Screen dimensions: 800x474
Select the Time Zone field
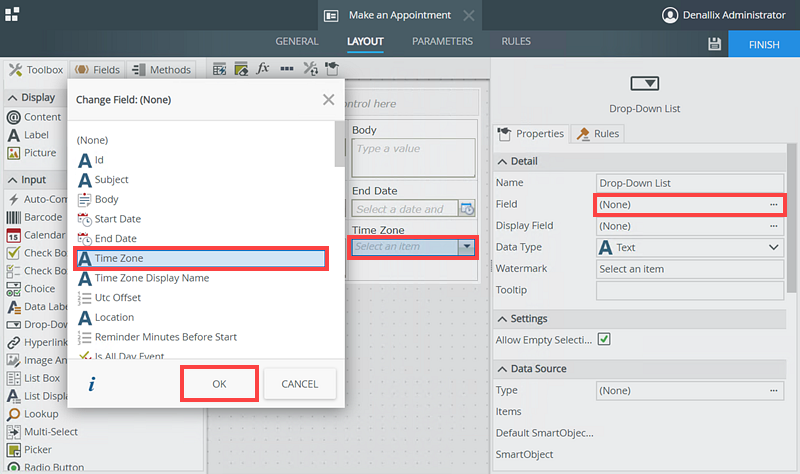[201, 258]
